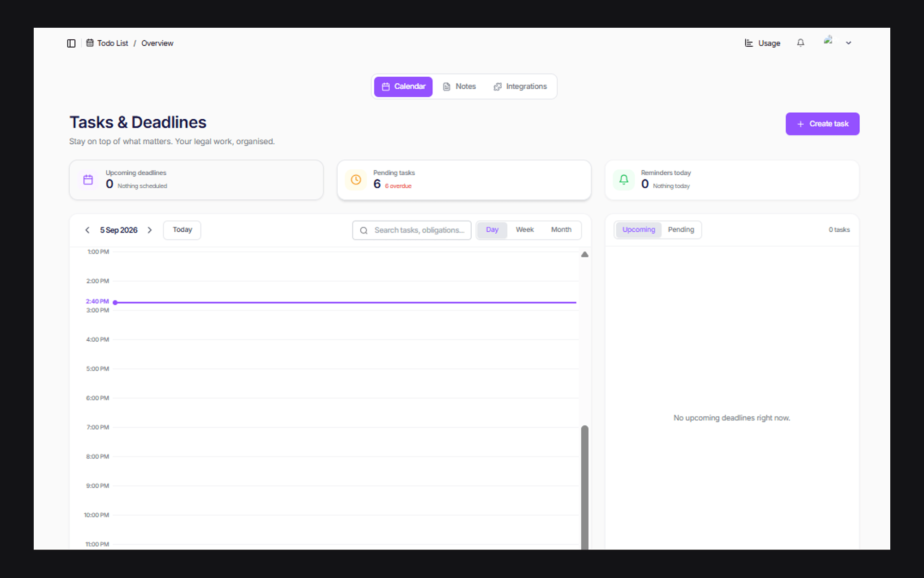Click the 10:00 PM time slot label

click(97, 515)
